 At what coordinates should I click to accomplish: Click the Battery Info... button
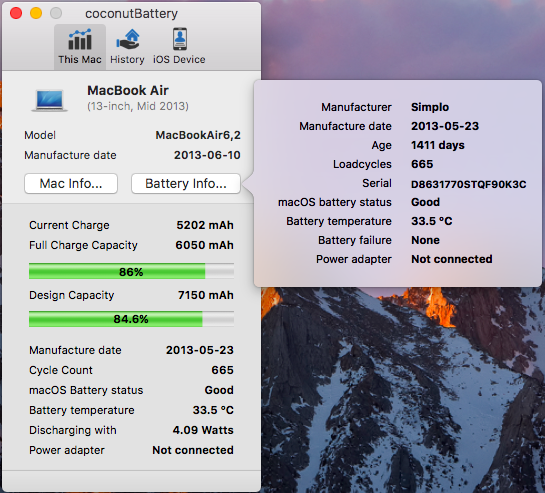pos(186,183)
